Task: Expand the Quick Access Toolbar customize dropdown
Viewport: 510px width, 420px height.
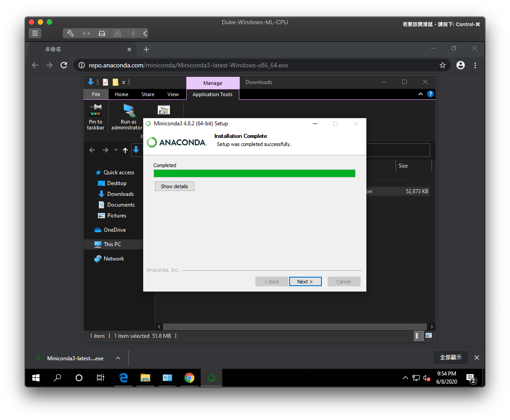Action: [x=123, y=82]
